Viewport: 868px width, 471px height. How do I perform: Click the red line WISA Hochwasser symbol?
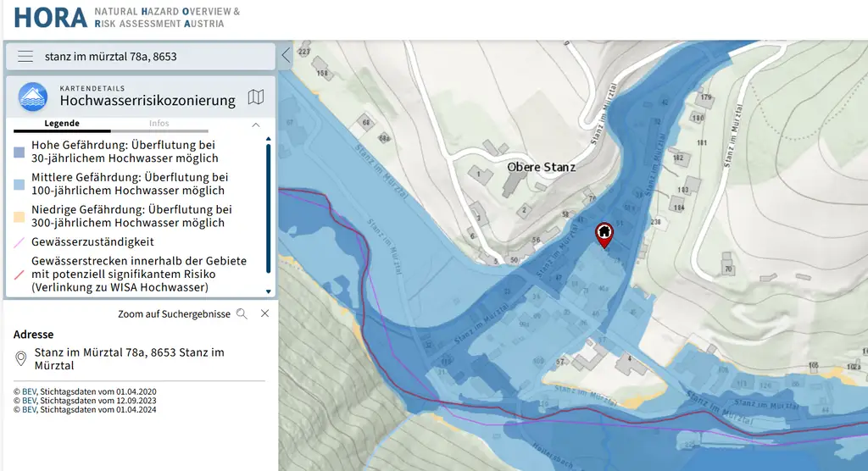[19, 274]
